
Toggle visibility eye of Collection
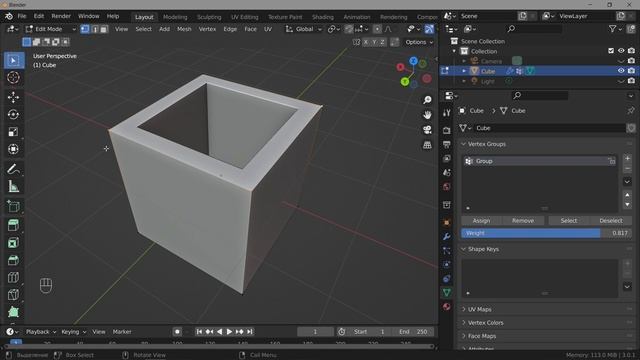click(621, 51)
